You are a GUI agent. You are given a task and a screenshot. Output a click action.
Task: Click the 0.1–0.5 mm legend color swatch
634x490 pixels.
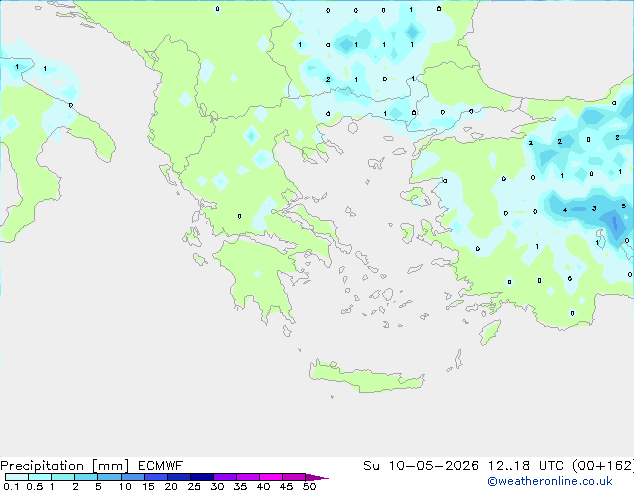coord(17,477)
